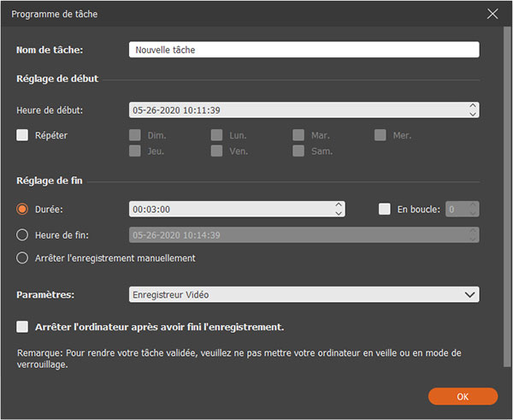The height and width of the screenshot is (420, 513).
Task: Click the Nom de tâche text field
Action: (x=304, y=50)
